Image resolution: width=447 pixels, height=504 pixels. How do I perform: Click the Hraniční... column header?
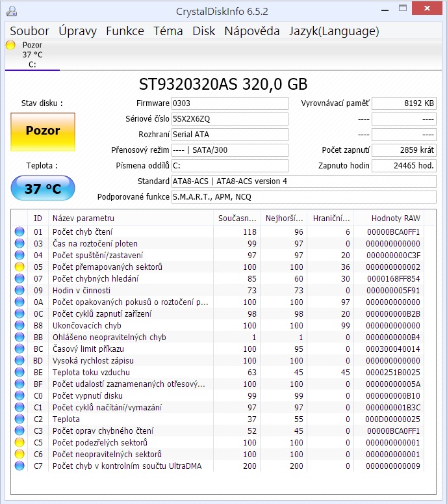coord(331,219)
